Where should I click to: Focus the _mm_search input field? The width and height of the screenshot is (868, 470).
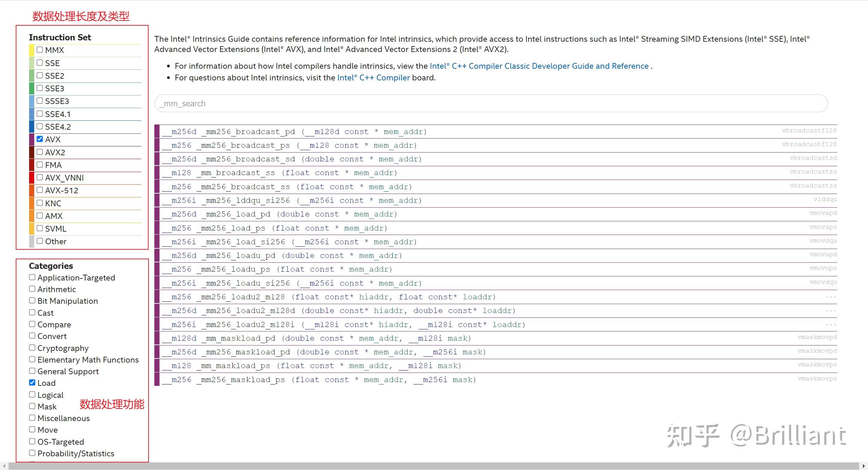(x=491, y=103)
